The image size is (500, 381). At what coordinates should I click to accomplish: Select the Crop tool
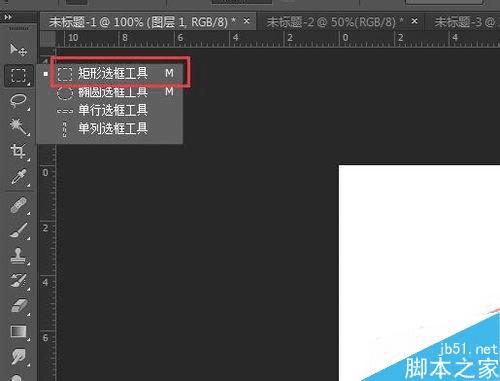(x=19, y=152)
